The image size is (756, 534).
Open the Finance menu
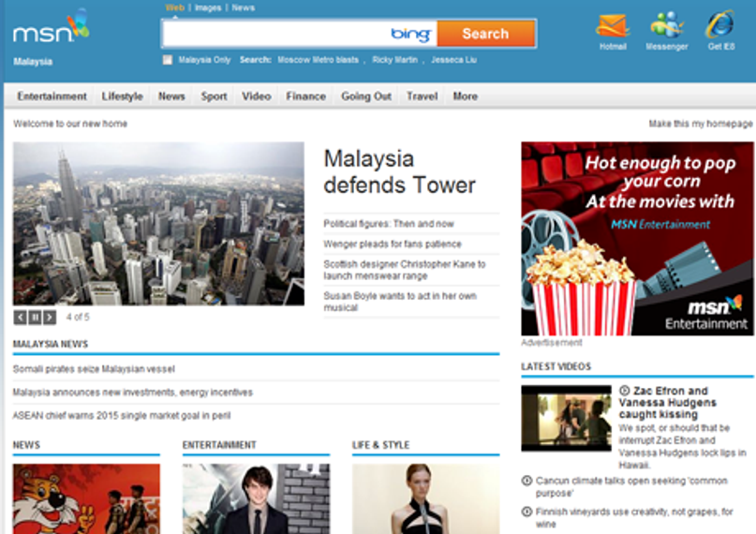pyautogui.click(x=305, y=96)
